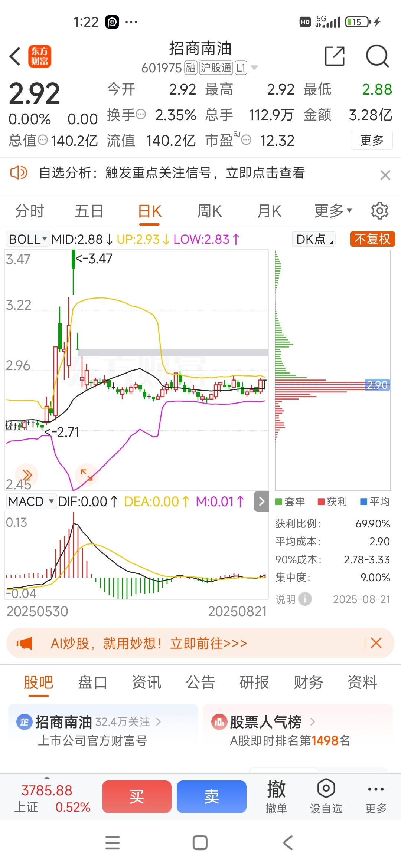Image resolution: width=401 pixels, height=868 pixels.
Task: Open the bottom 更多 three-dot menu
Action: pyautogui.click(x=376, y=797)
